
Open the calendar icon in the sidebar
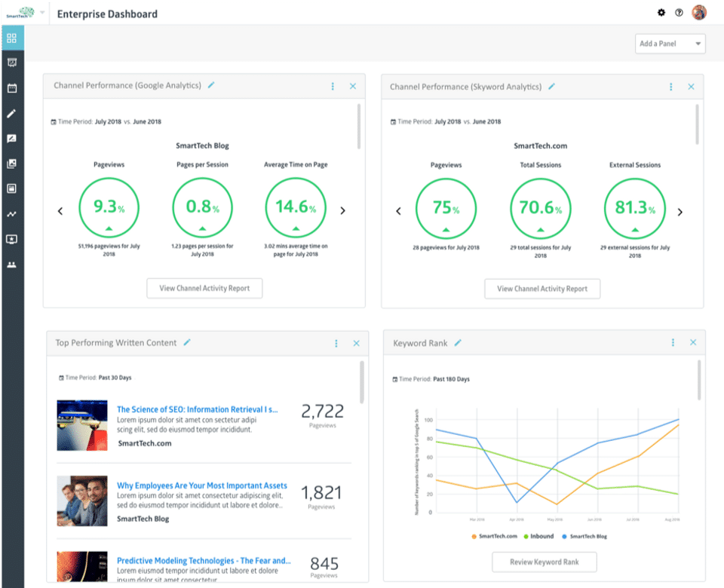[x=11, y=88]
